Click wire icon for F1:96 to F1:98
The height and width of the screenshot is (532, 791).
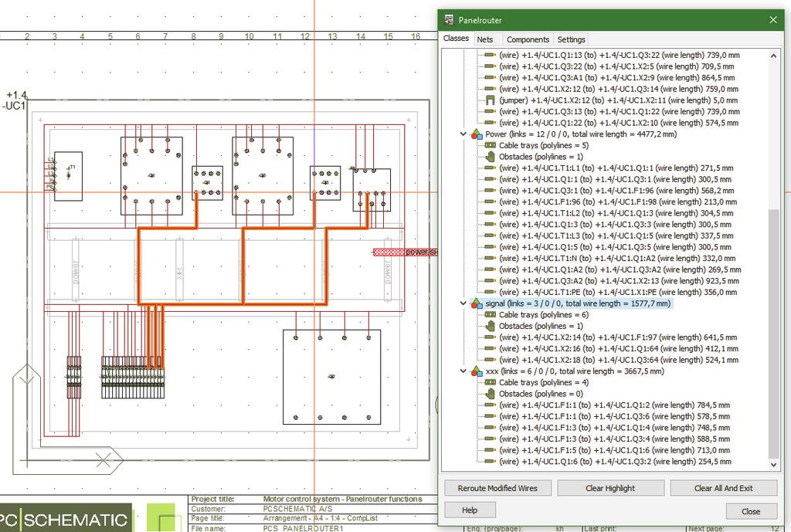(490, 202)
